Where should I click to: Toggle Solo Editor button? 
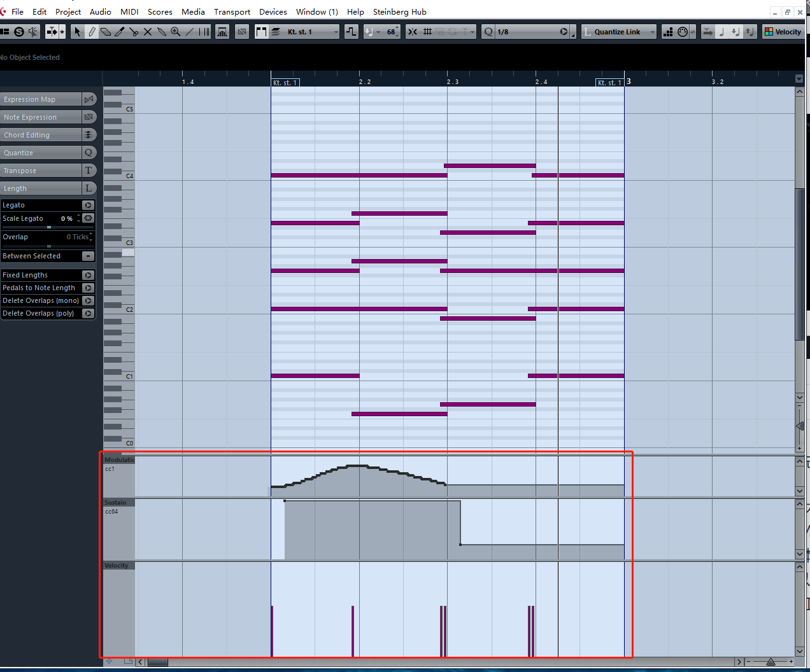[x=19, y=31]
